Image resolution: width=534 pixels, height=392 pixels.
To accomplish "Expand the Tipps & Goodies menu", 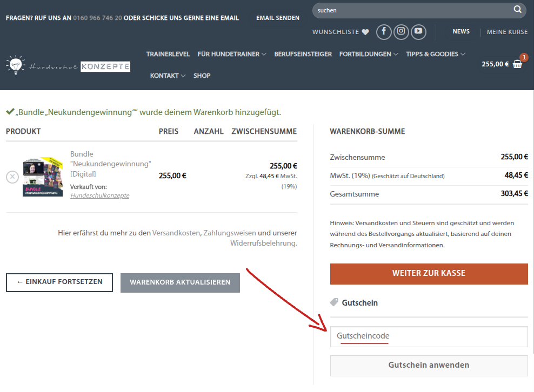I will pos(435,54).
